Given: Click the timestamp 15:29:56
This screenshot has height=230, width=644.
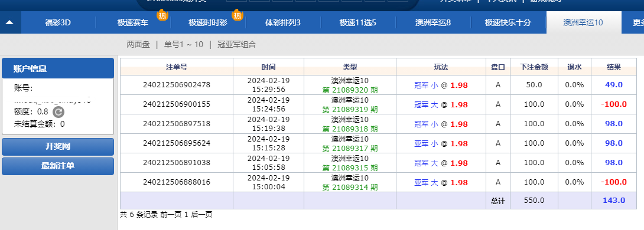Looking at the screenshot, I should [269, 90].
